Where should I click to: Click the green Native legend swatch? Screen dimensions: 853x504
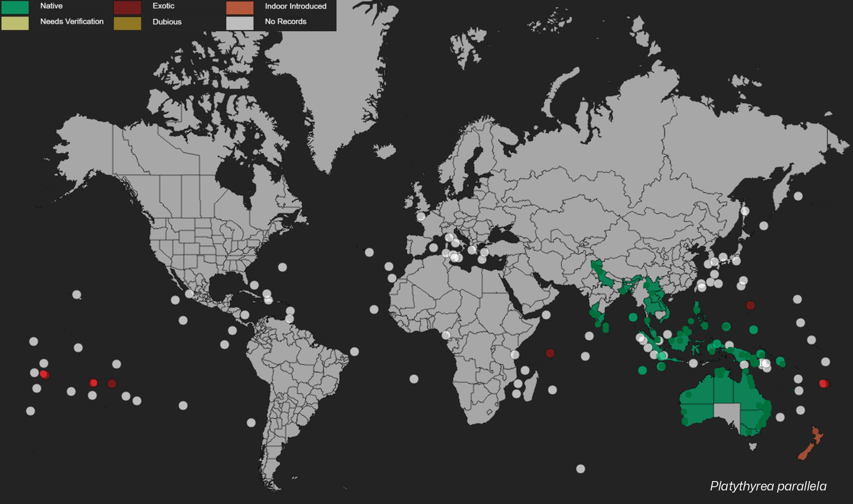[x=15, y=7]
